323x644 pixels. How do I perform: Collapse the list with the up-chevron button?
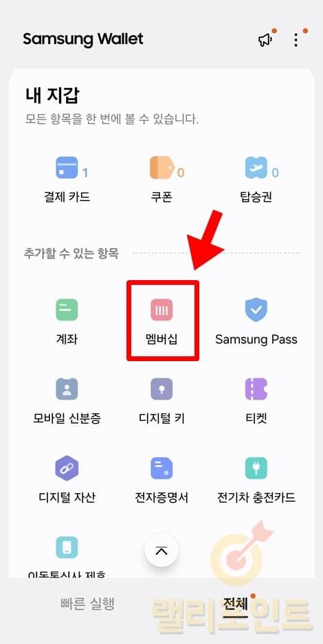[161, 551]
